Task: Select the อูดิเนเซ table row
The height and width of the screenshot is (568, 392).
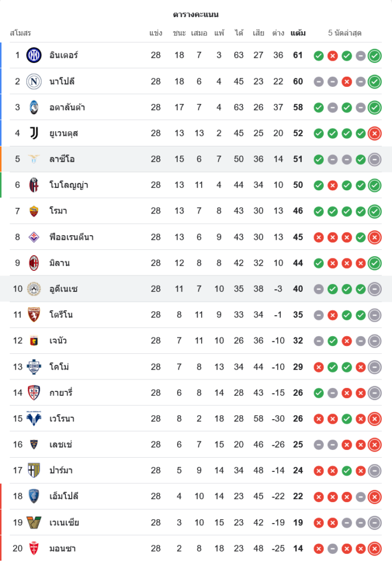Action: pos(196,289)
